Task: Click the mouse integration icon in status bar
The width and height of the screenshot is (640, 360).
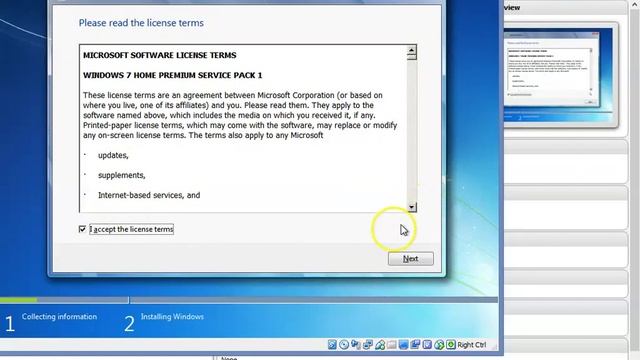Action: pos(439,345)
